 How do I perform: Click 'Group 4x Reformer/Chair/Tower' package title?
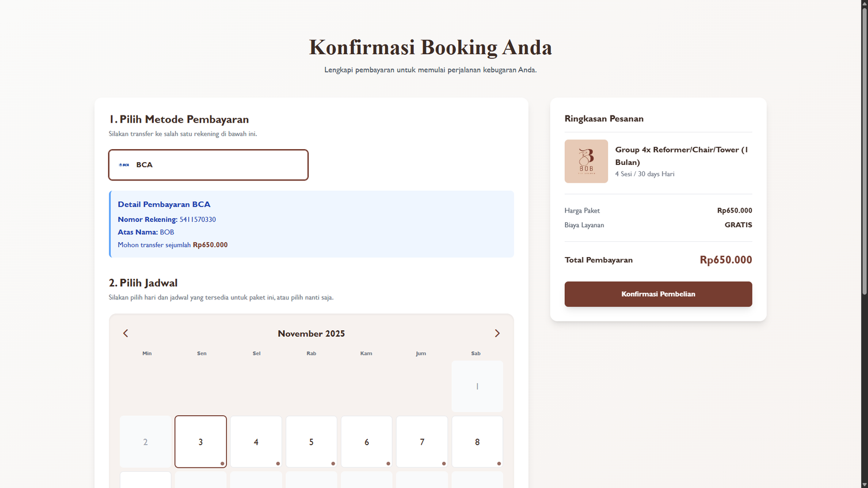click(x=683, y=156)
